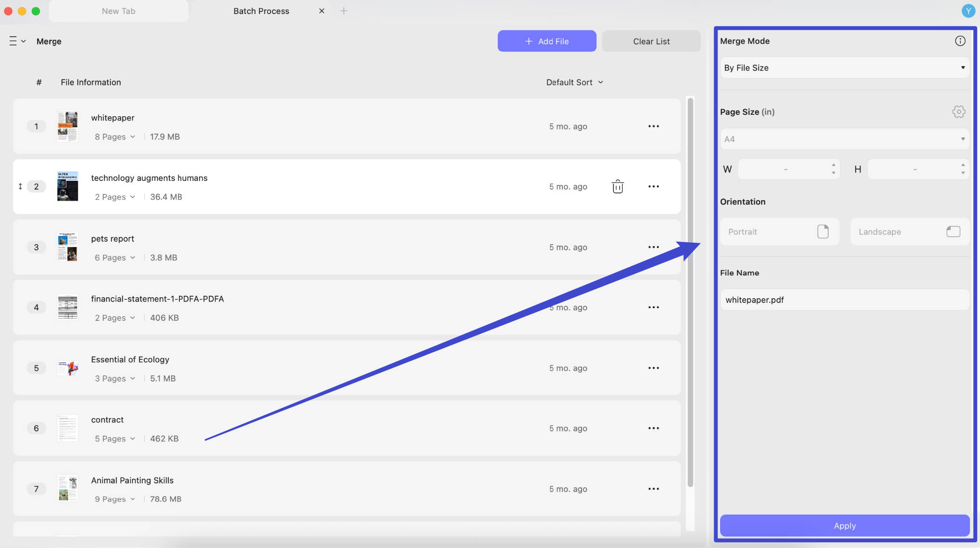Open the Default Sort dropdown
This screenshot has width=980, height=548.
574,82
